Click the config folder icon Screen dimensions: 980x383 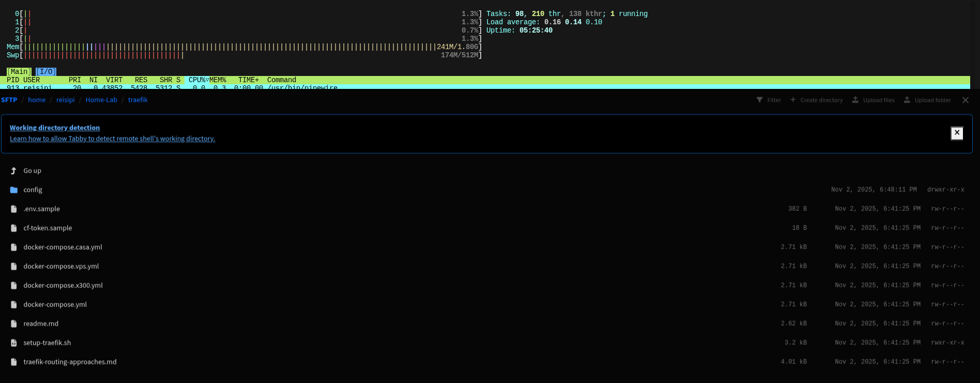(x=14, y=190)
